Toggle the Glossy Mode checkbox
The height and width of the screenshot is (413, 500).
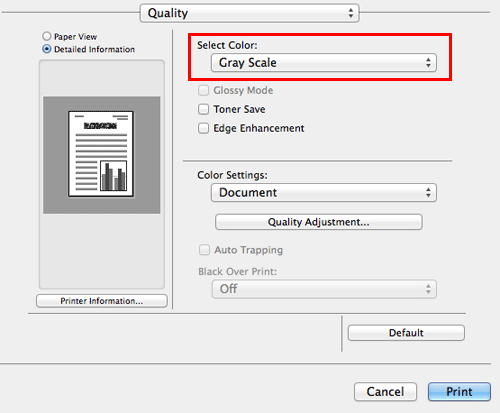tap(203, 90)
